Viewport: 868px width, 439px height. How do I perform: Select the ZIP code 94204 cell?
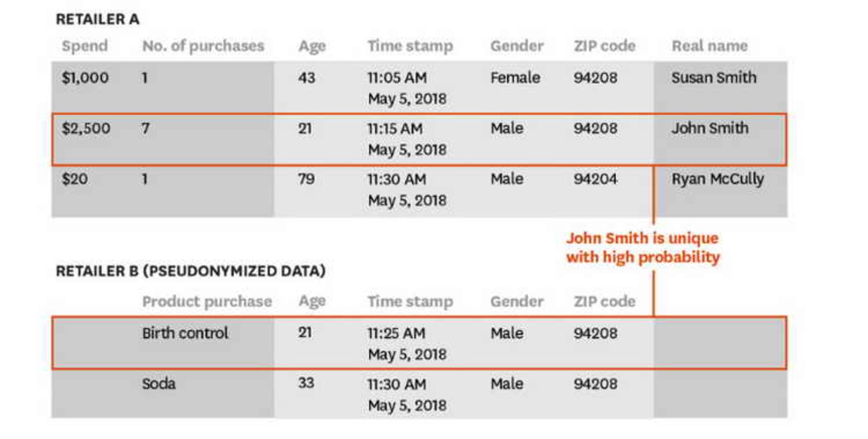(x=595, y=179)
